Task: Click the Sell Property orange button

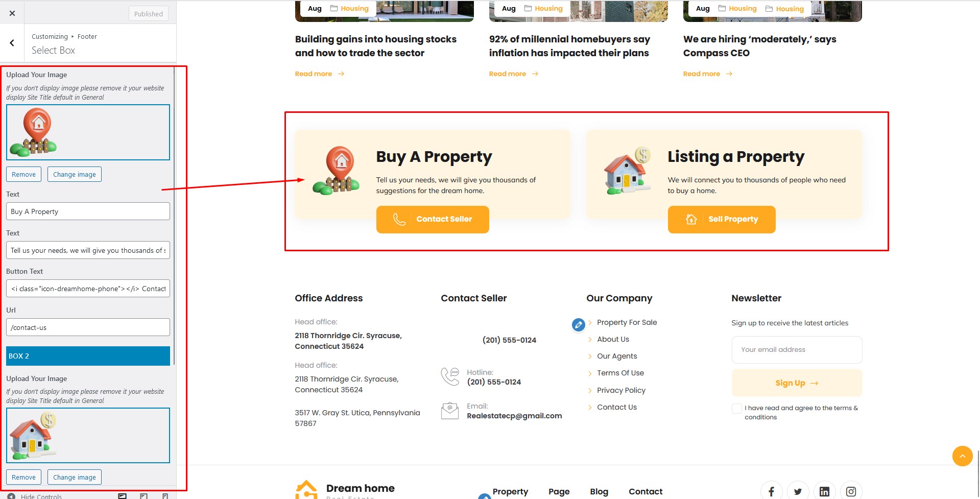Action: (722, 219)
